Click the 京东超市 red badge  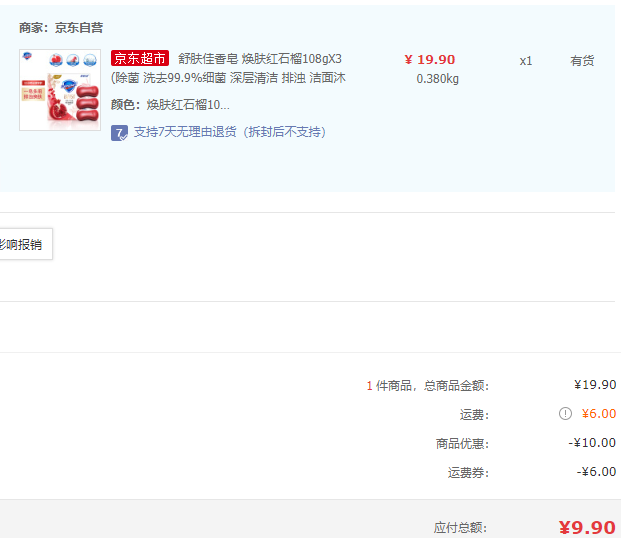140,58
